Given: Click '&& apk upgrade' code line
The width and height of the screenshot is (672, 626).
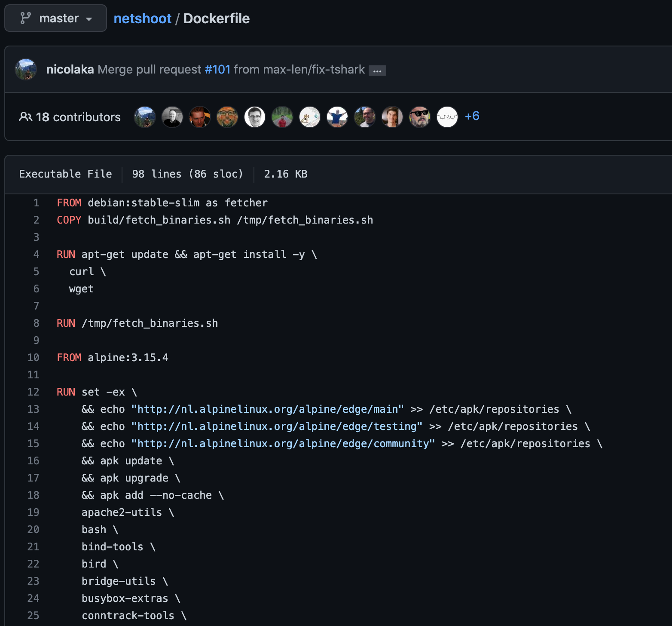Looking at the screenshot, I should (131, 478).
